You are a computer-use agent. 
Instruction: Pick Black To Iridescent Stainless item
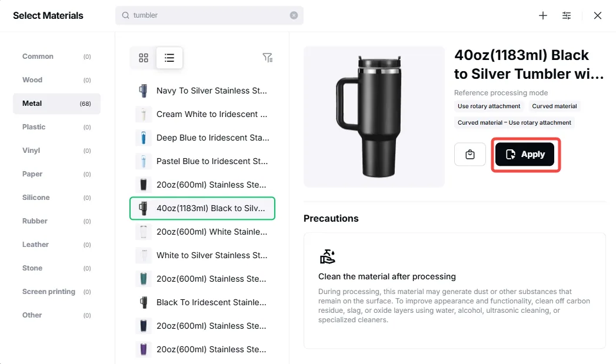tap(202, 302)
